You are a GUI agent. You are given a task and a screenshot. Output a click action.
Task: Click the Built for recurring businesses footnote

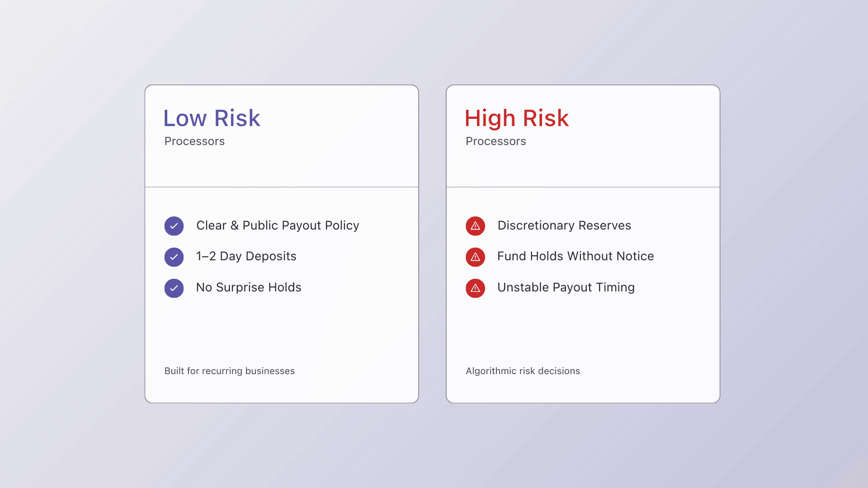click(230, 371)
